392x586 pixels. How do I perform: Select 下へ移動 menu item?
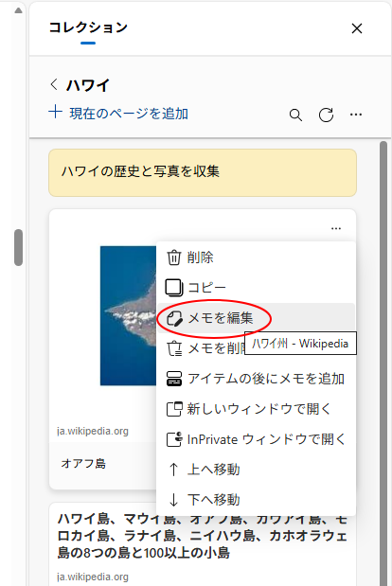coord(256,500)
